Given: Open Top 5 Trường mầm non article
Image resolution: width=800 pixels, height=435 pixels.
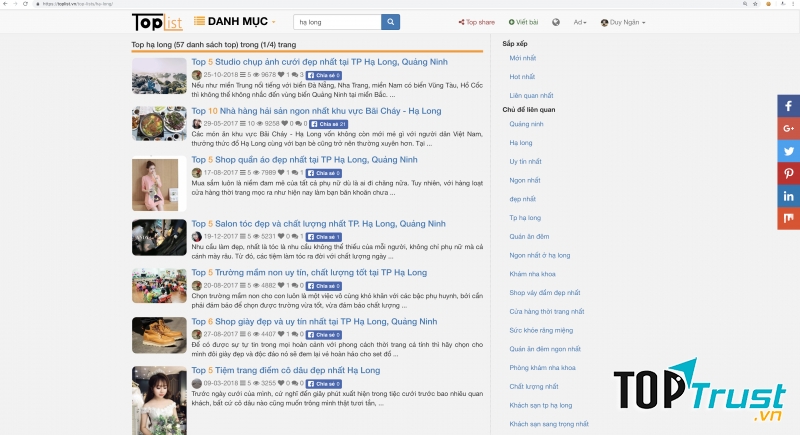Looking at the screenshot, I should tap(309, 272).
